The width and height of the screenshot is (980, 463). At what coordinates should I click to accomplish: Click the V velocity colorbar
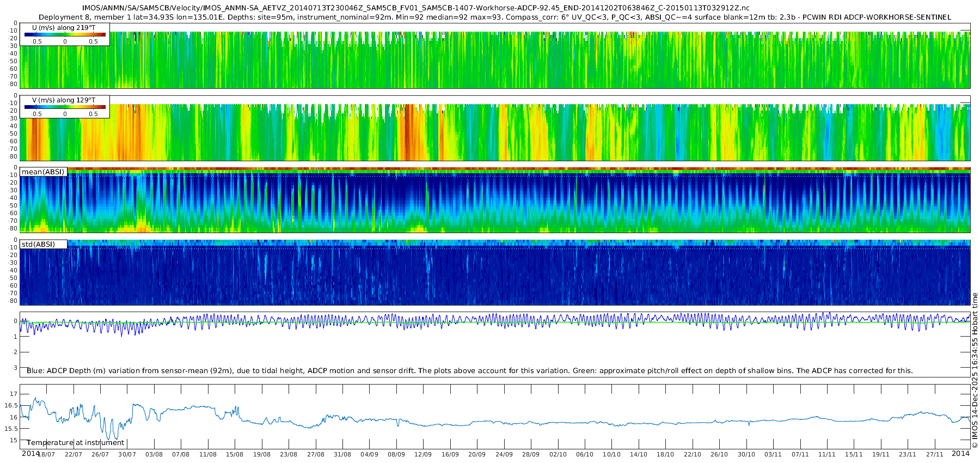click(x=65, y=107)
